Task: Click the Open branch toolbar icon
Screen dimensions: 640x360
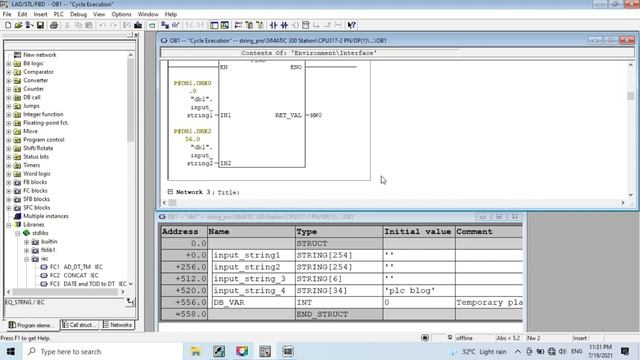Action: tap(316, 25)
